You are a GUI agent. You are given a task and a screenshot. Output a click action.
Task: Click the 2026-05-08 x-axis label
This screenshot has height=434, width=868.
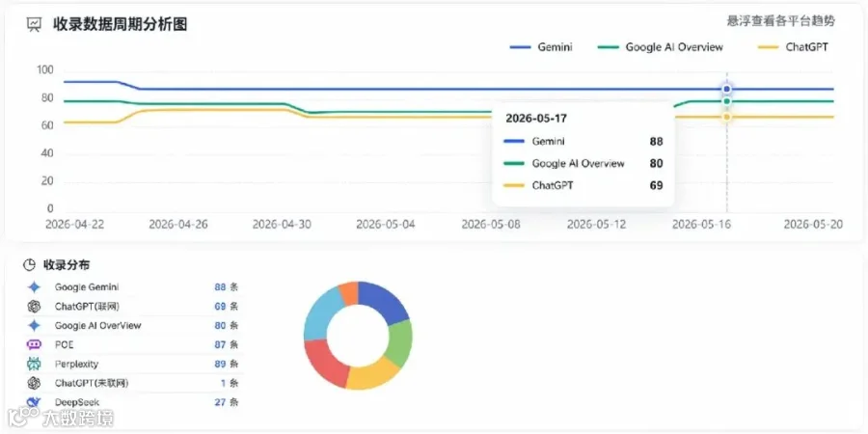click(490, 224)
